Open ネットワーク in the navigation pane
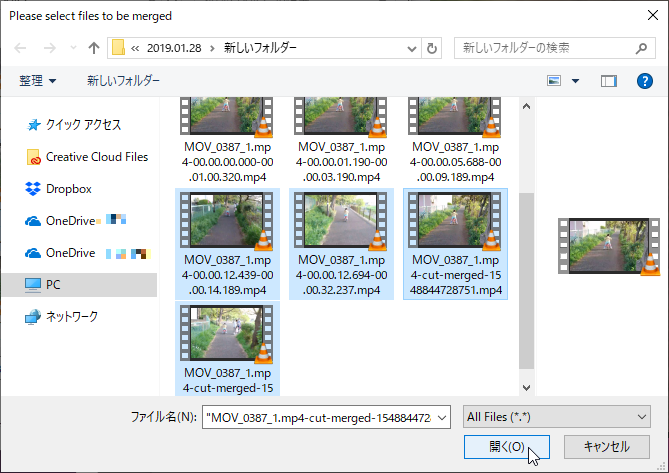 click(x=72, y=317)
